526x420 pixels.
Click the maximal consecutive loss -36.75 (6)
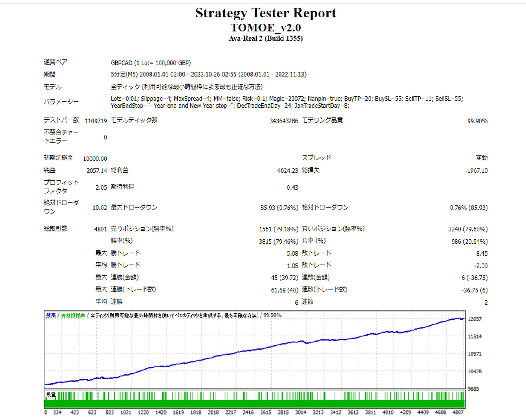point(475,290)
